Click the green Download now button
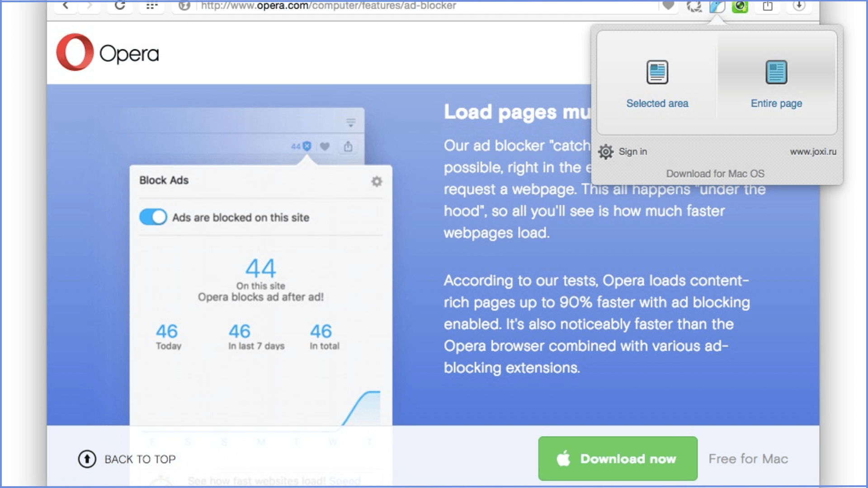Viewport: 868px width, 488px height. click(x=618, y=459)
